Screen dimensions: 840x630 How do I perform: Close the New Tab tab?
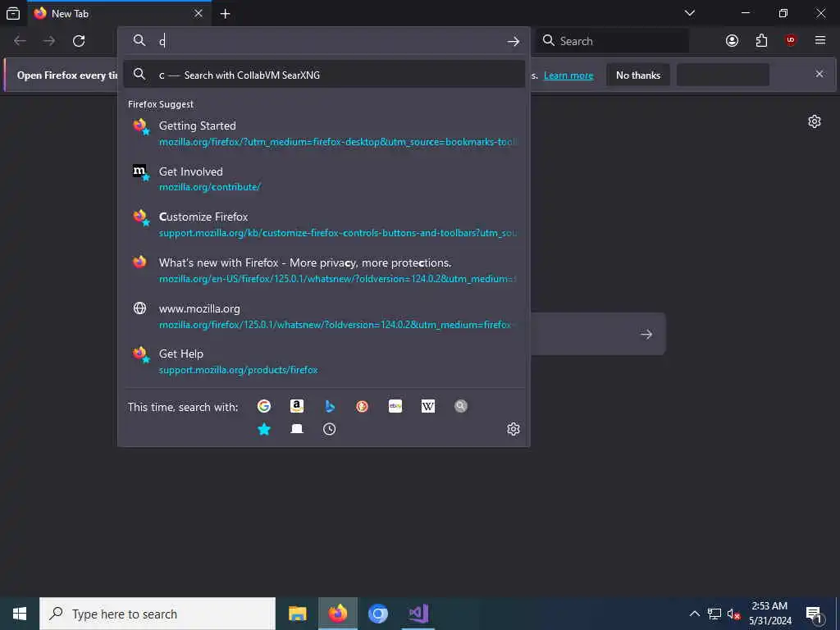[199, 13]
